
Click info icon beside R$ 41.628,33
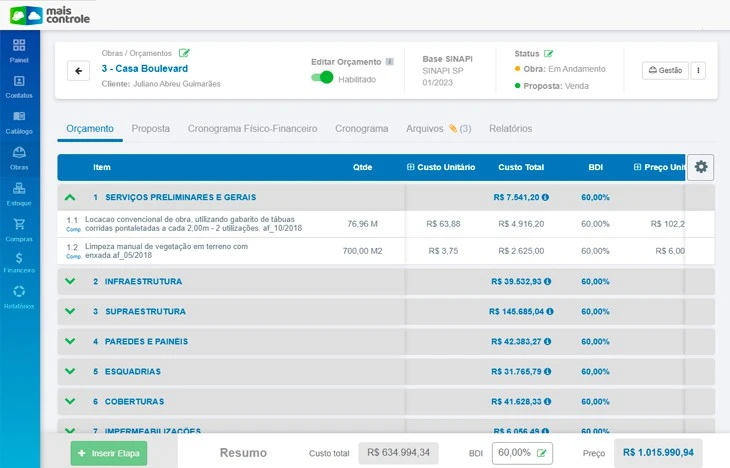pyautogui.click(x=548, y=401)
